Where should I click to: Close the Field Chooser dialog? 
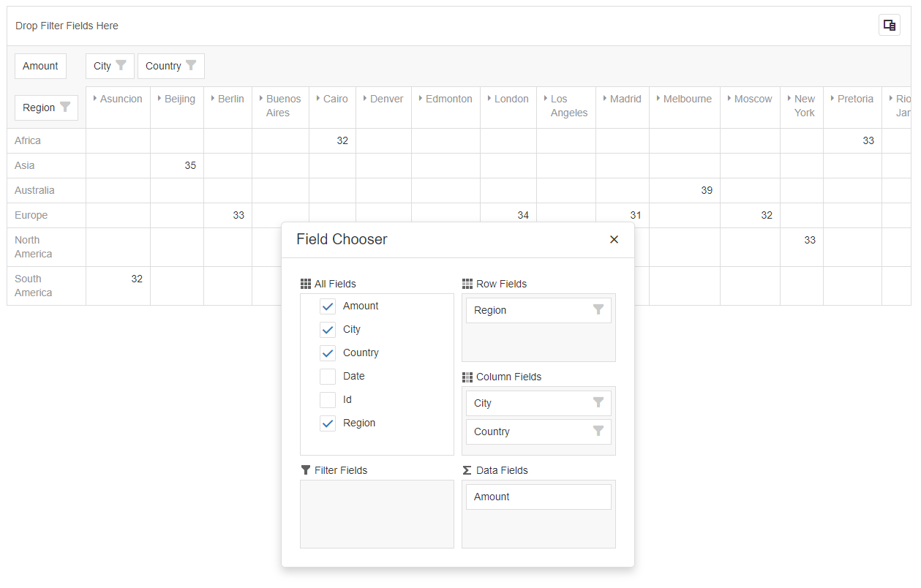pos(614,239)
